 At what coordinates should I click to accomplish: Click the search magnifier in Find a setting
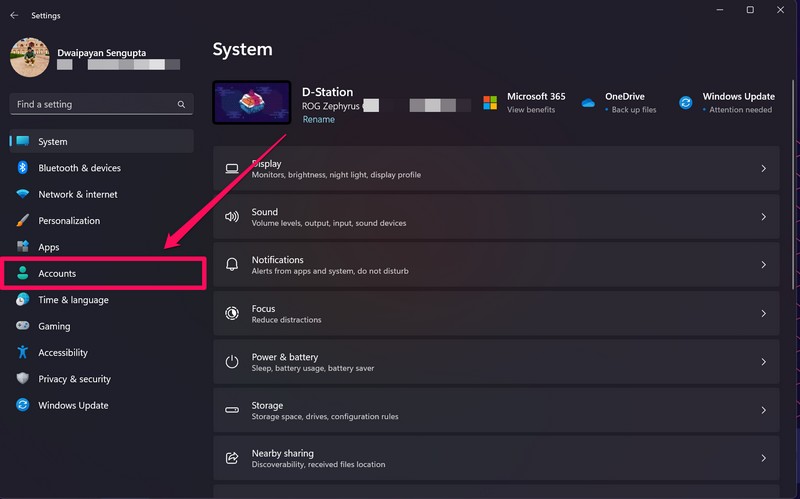tap(181, 104)
